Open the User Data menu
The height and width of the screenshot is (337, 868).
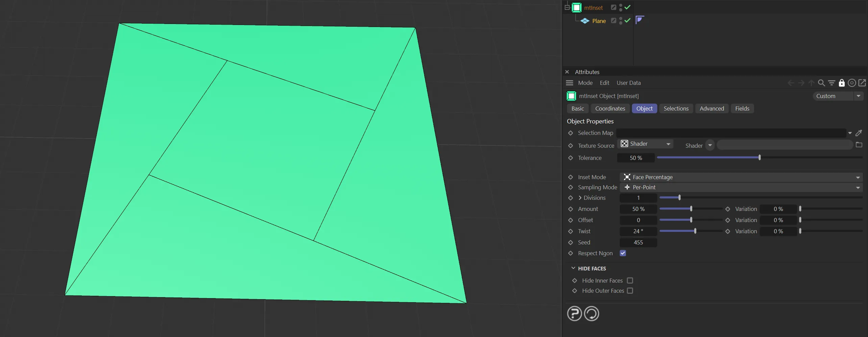[628, 83]
